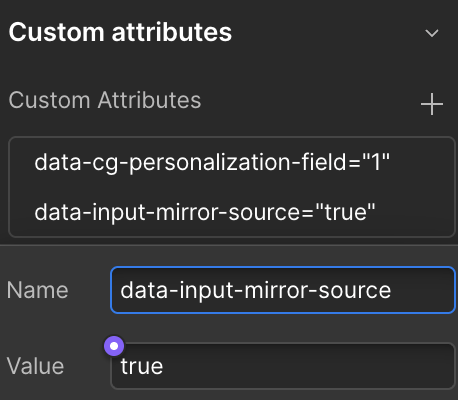Focus the Value input field
Image resolution: width=458 pixels, height=400 pixels.
pyautogui.click(x=283, y=366)
